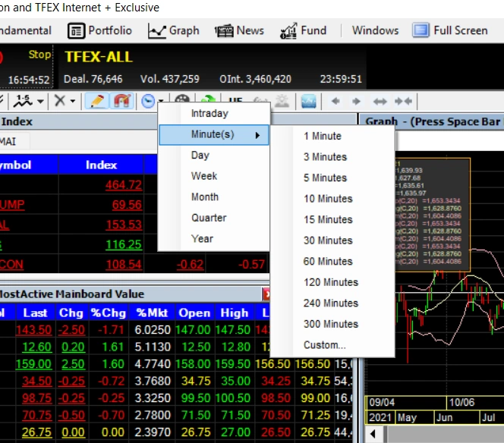Choose 1 Minute interval
Viewport: 504px width, 443px height.
tap(332, 137)
